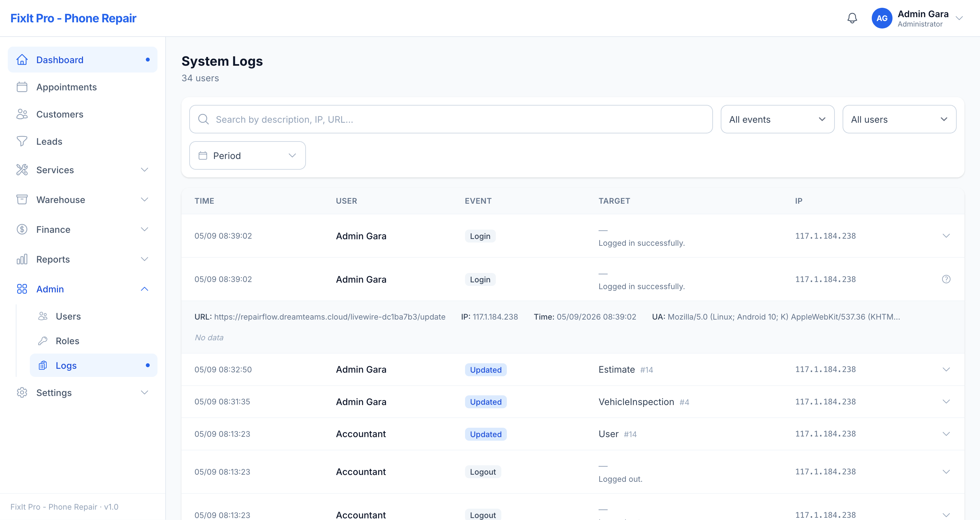Click the help icon on second Login row

point(946,279)
